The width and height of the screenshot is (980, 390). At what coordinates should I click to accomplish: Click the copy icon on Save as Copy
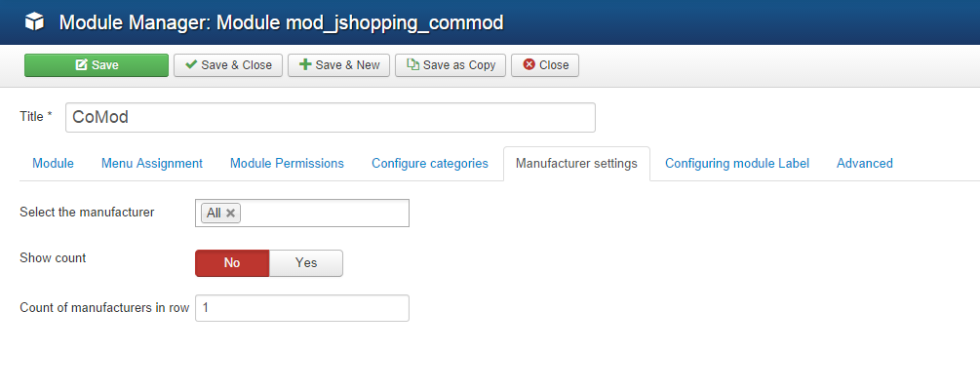pyautogui.click(x=412, y=65)
